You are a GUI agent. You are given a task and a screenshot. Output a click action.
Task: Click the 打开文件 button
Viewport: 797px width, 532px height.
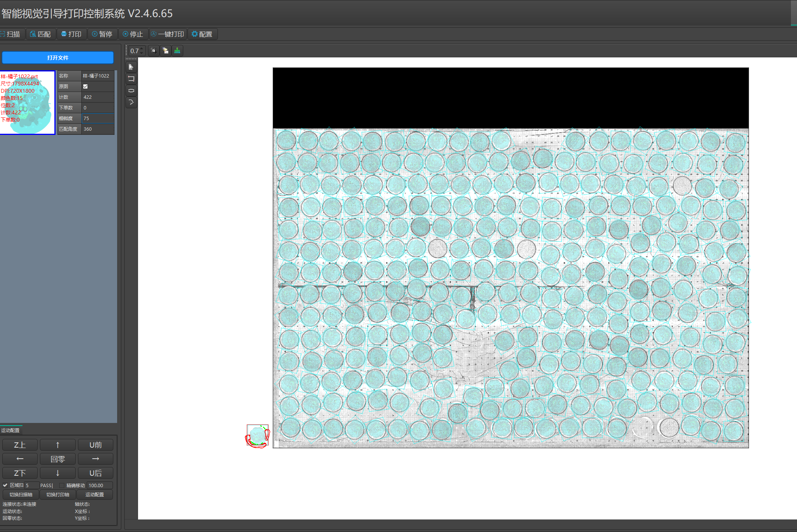[x=57, y=57]
